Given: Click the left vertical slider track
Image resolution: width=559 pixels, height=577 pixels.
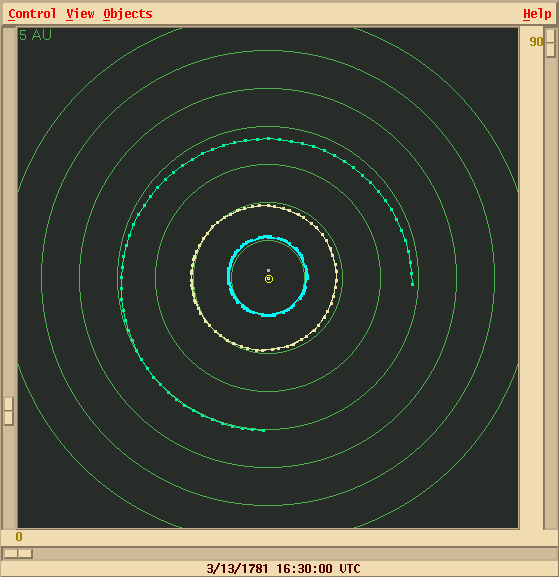Looking at the screenshot, I should click(x=9, y=278).
